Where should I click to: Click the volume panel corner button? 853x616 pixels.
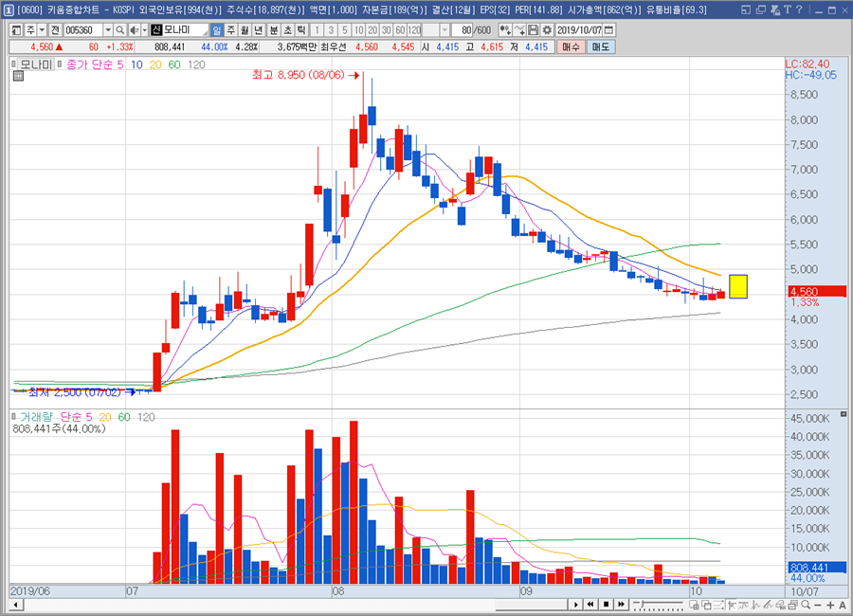(x=844, y=414)
